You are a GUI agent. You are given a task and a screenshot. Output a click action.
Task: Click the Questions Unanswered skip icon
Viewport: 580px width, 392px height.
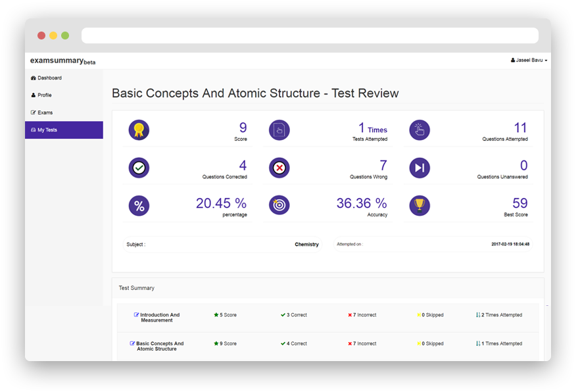[420, 168]
